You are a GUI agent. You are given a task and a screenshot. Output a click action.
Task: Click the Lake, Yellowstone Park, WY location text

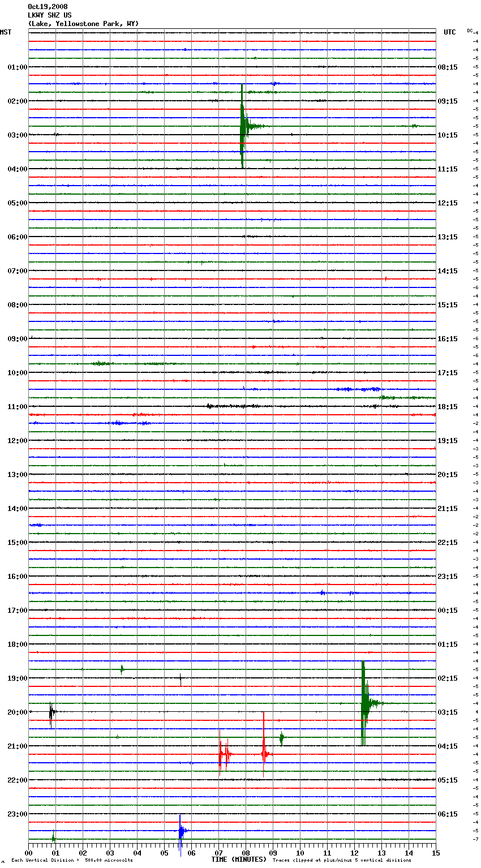click(83, 24)
